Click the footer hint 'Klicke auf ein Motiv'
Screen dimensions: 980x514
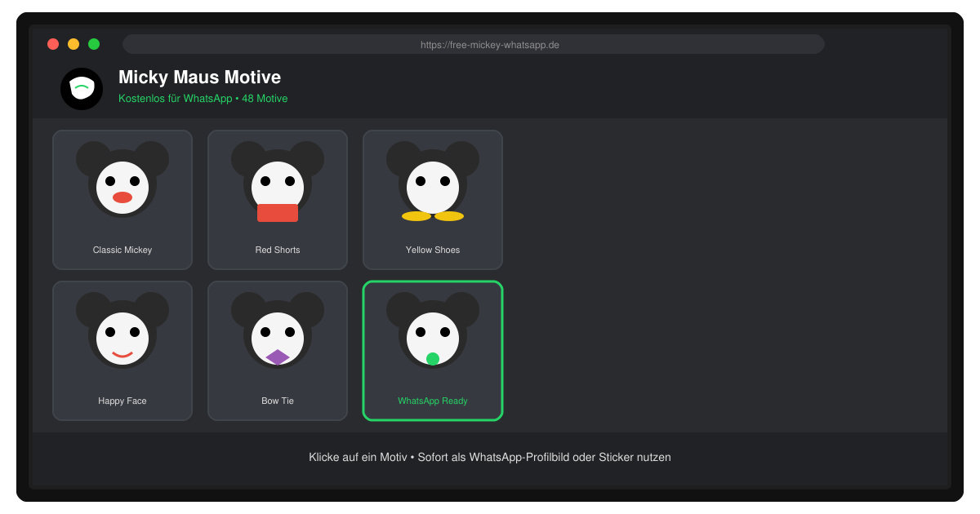pos(358,457)
